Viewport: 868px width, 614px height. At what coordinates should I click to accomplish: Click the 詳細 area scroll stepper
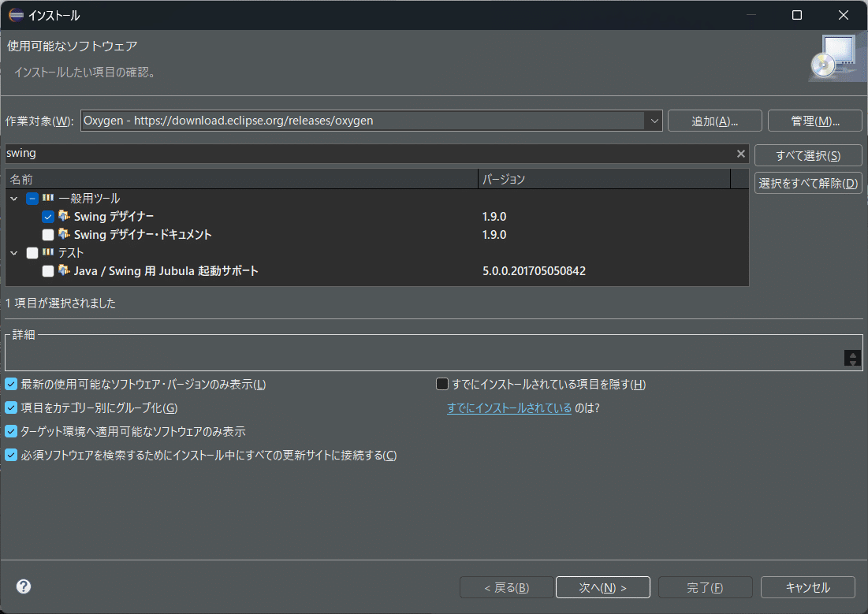click(852, 358)
